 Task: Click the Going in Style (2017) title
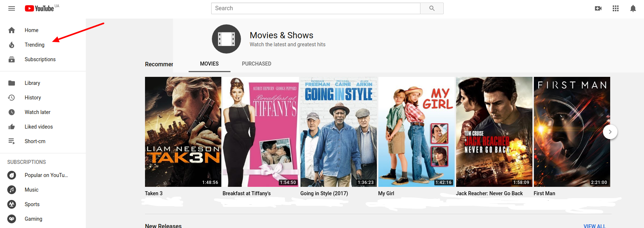(324, 193)
